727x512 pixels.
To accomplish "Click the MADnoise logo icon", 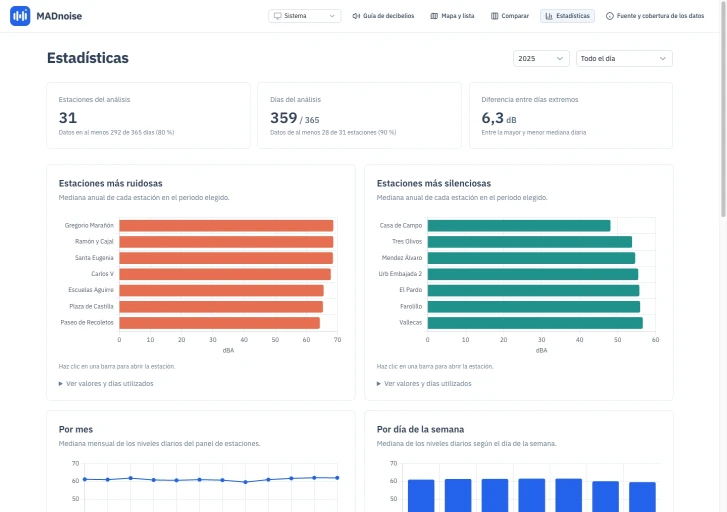I will tap(20, 16).
